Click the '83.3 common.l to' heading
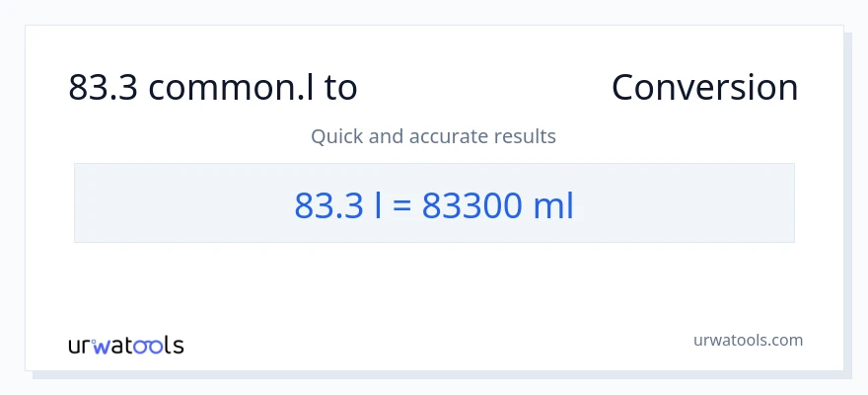868x395 pixels. pos(212,88)
